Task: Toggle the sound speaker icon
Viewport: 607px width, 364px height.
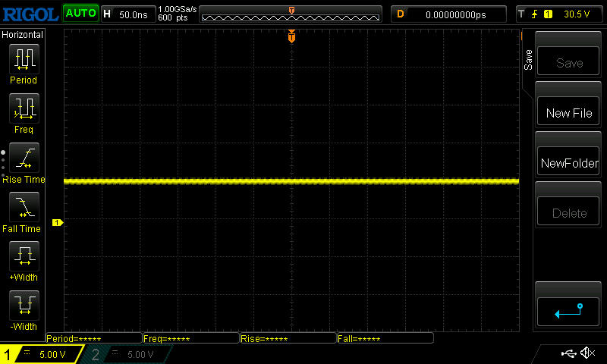Action: pos(587,353)
